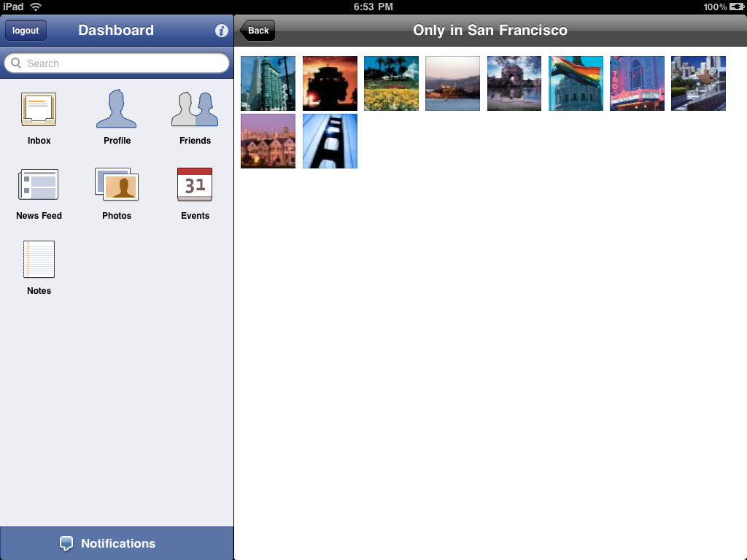The image size is (747, 560).
Task: Tap the Friends label text
Action: point(195,141)
